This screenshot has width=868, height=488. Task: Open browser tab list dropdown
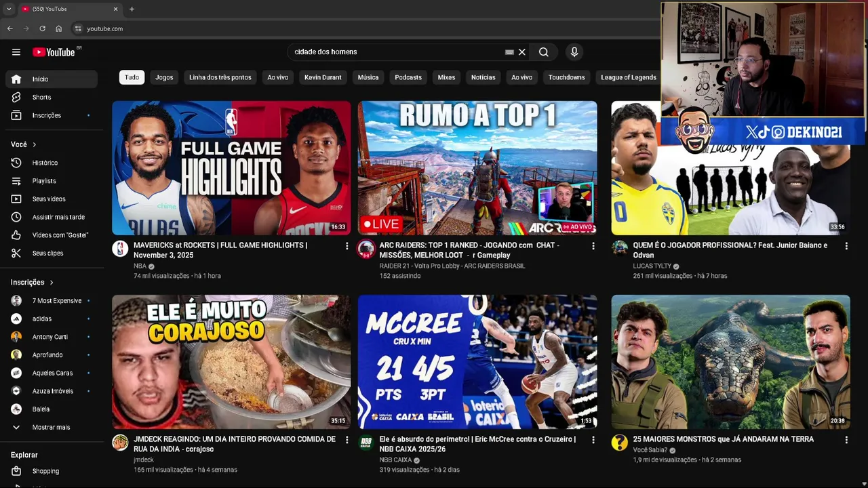[x=9, y=9]
